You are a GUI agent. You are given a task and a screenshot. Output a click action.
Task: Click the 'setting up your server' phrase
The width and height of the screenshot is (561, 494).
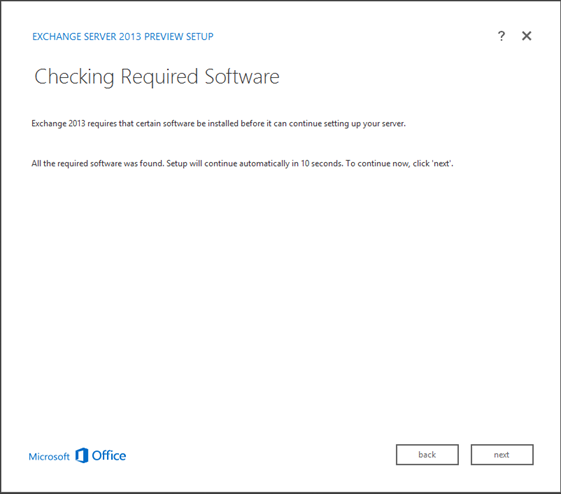[x=365, y=124]
